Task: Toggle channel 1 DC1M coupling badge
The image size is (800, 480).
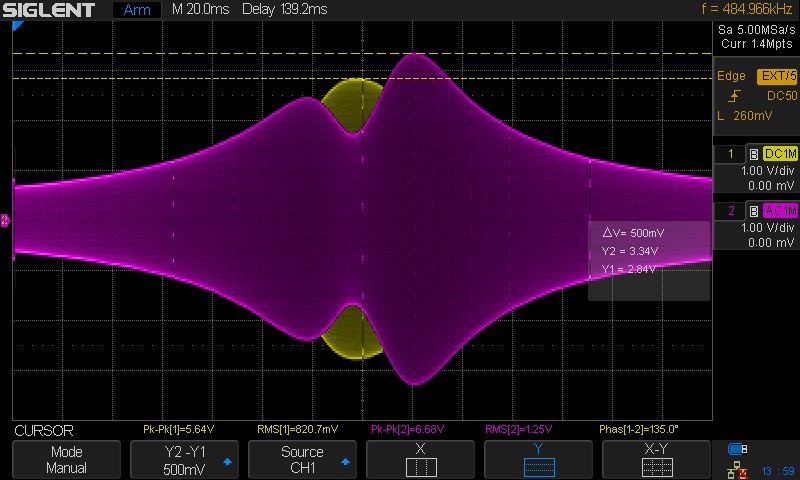Action: tap(780, 154)
